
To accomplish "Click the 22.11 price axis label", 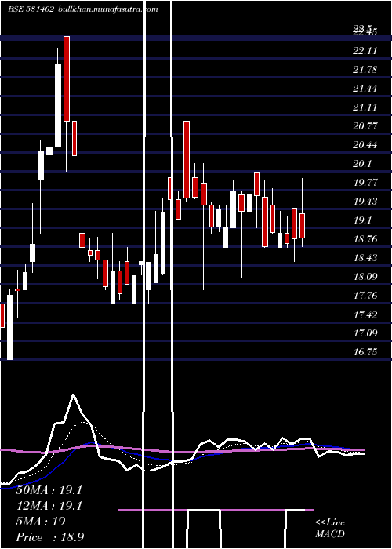I will click(365, 51).
